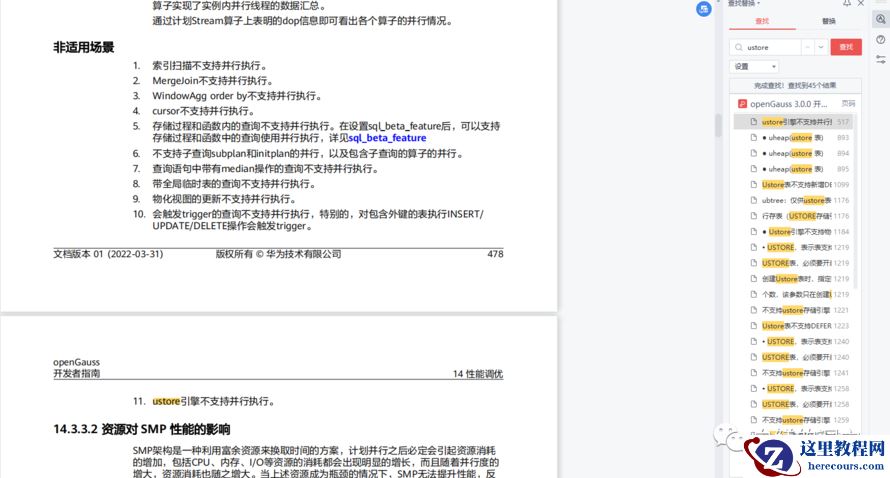Close the find and replace panel
This screenshot has height=478, width=890.
[861, 3]
